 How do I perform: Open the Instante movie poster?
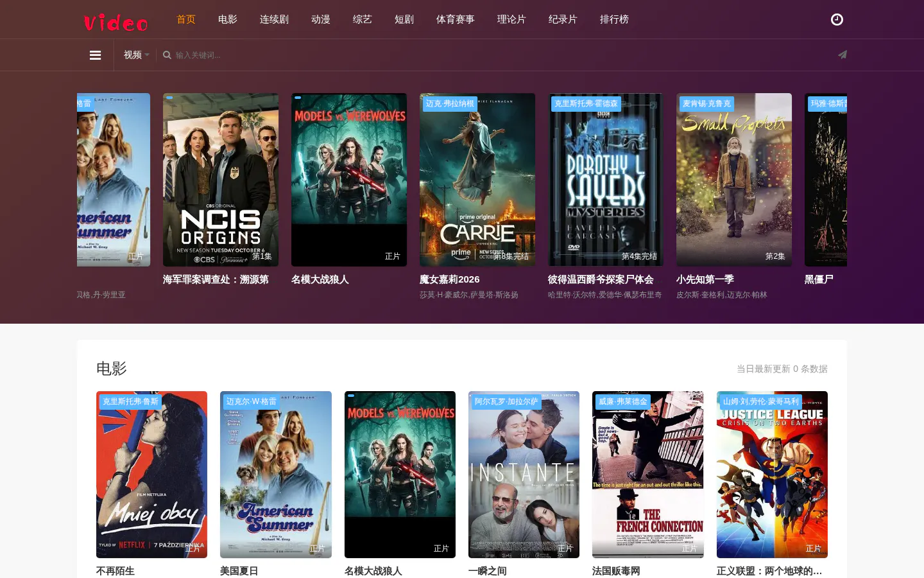(524, 475)
